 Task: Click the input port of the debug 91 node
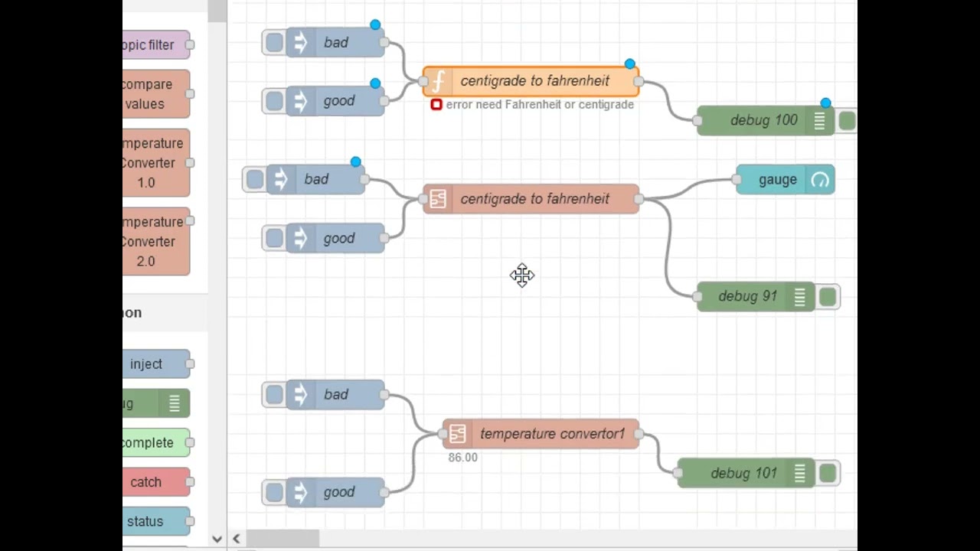[697, 297]
